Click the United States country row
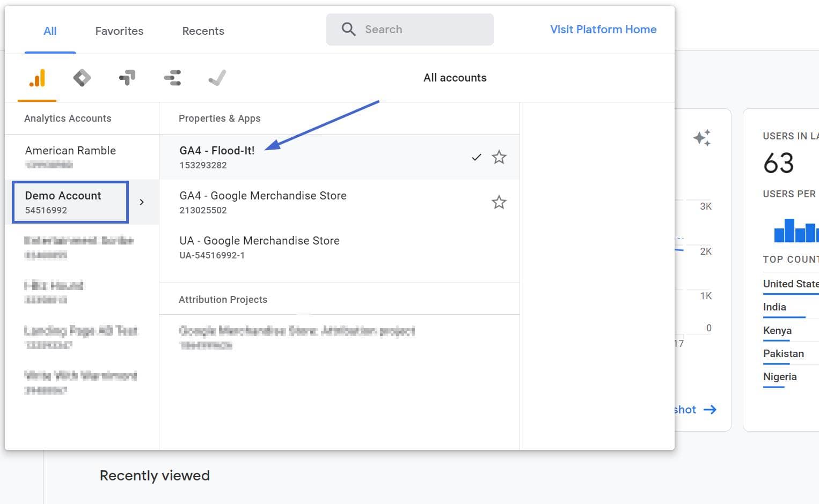Image resolution: width=819 pixels, height=504 pixels. (x=791, y=284)
